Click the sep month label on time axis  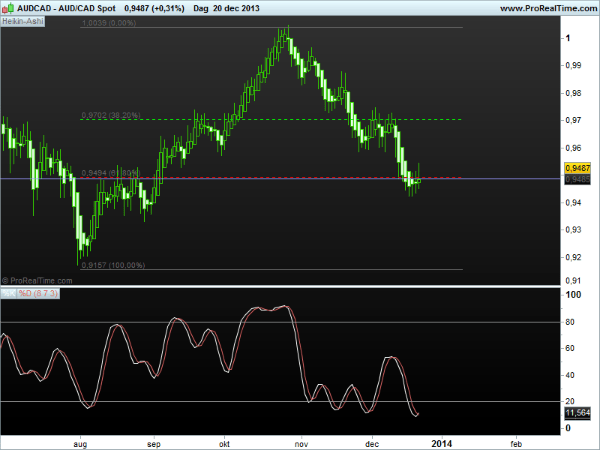[x=154, y=444]
